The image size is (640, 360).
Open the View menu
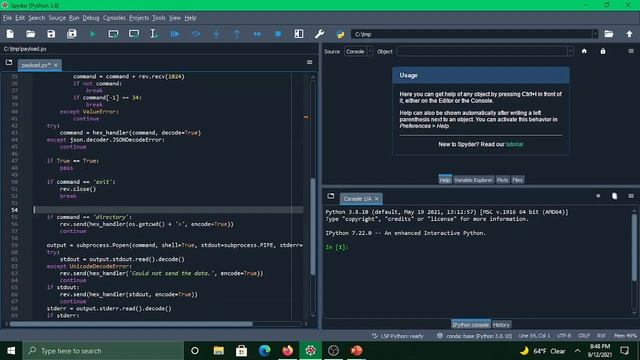[175, 18]
